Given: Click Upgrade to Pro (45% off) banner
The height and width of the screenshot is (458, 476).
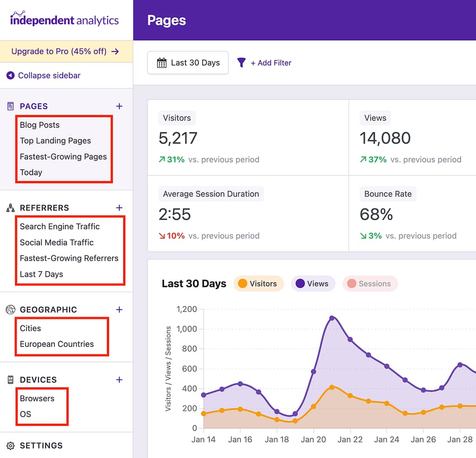Looking at the screenshot, I should 65,51.
